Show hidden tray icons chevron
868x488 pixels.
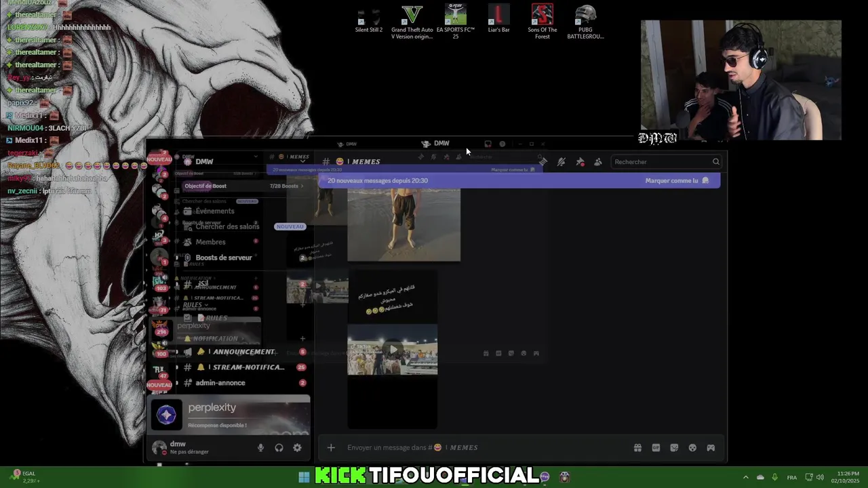(746, 477)
